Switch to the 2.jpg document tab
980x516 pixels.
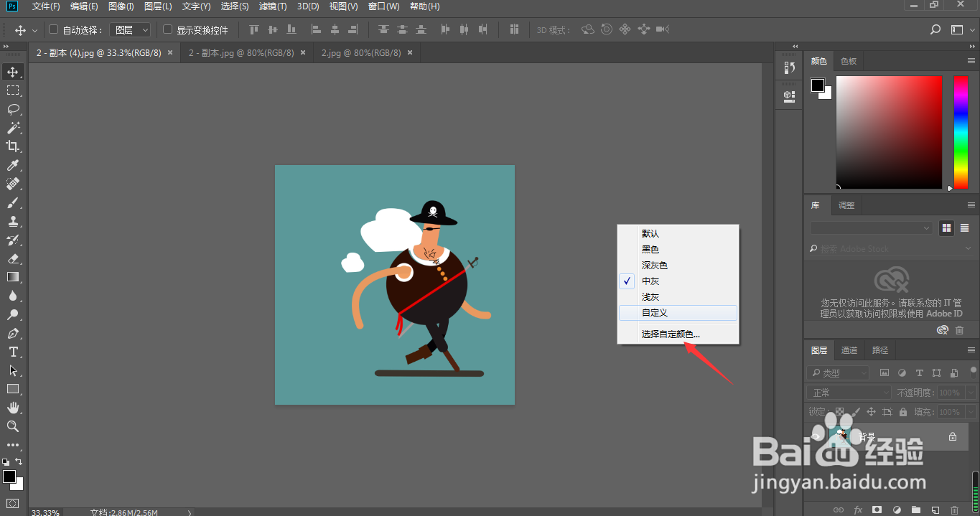[x=361, y=53]
